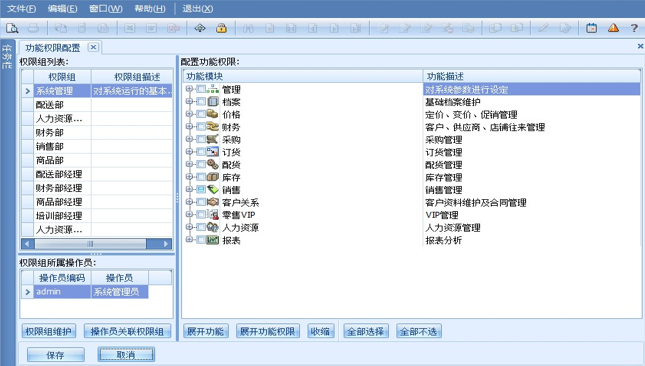This screenshot has height=366, width=645.
Task: Click the 档案 module icon
Action: coord(213,101)
